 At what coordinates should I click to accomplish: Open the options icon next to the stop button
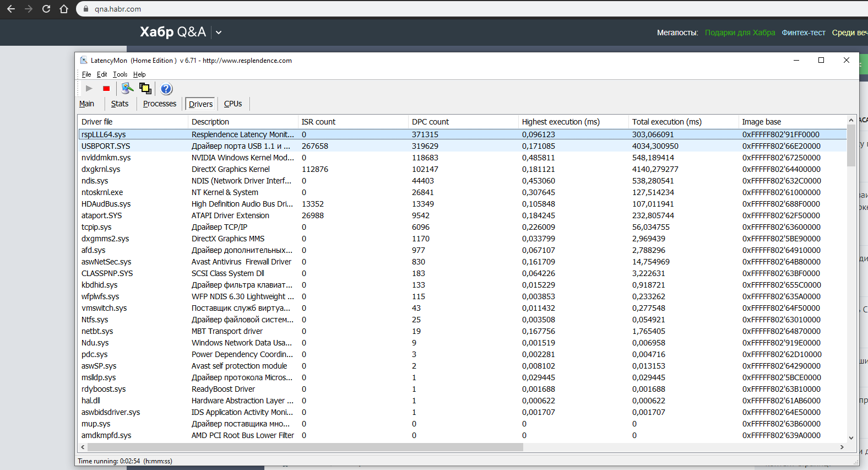pyautogui.click(x=127, y=88)
